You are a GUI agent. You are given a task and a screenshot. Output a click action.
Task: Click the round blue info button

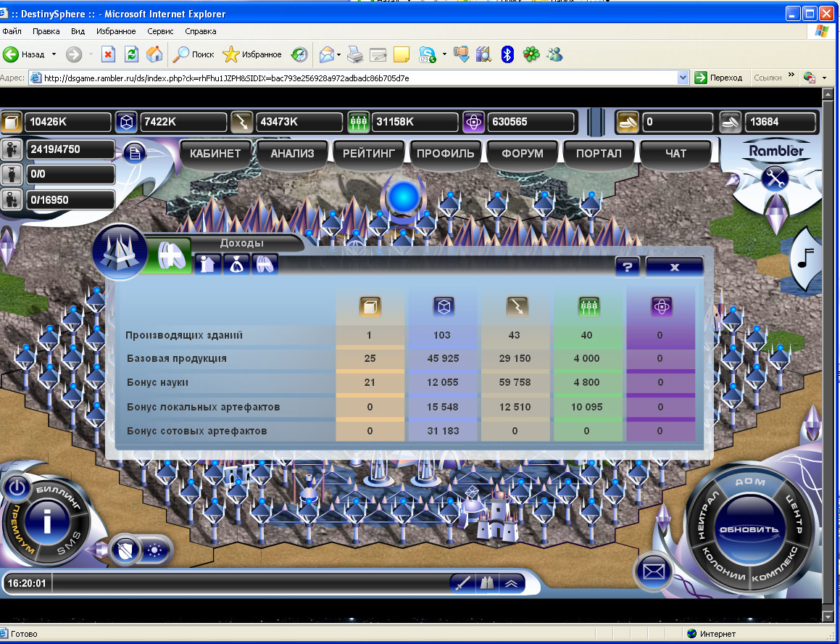click(47, 521)
